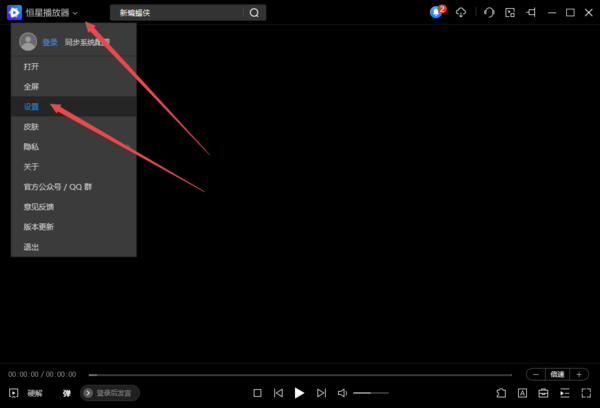The width and height of the screenshot is (600, 408).
Task: Click the 恒星播放器 app logo icon
Action: (x=14, y=13)
